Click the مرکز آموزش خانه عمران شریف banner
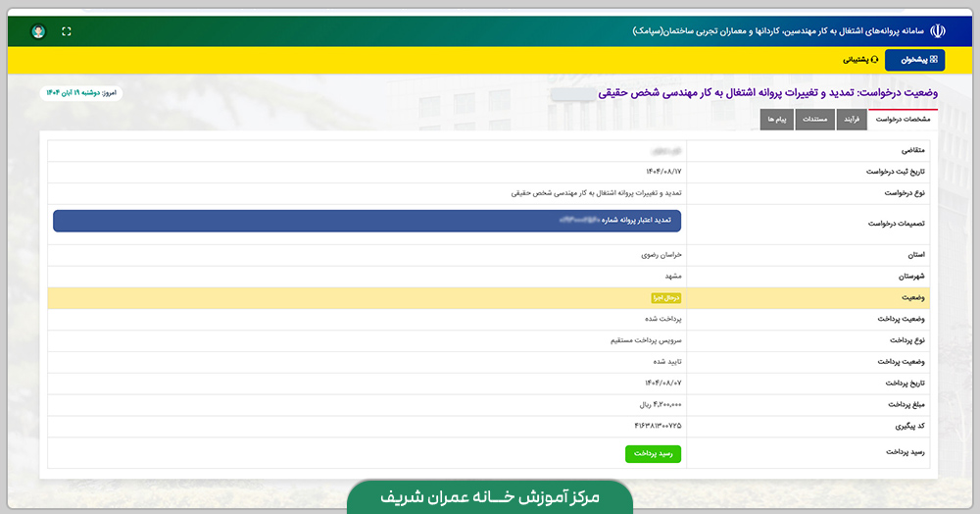Viewport: 980px width, 514px height. tap(489, 497)
